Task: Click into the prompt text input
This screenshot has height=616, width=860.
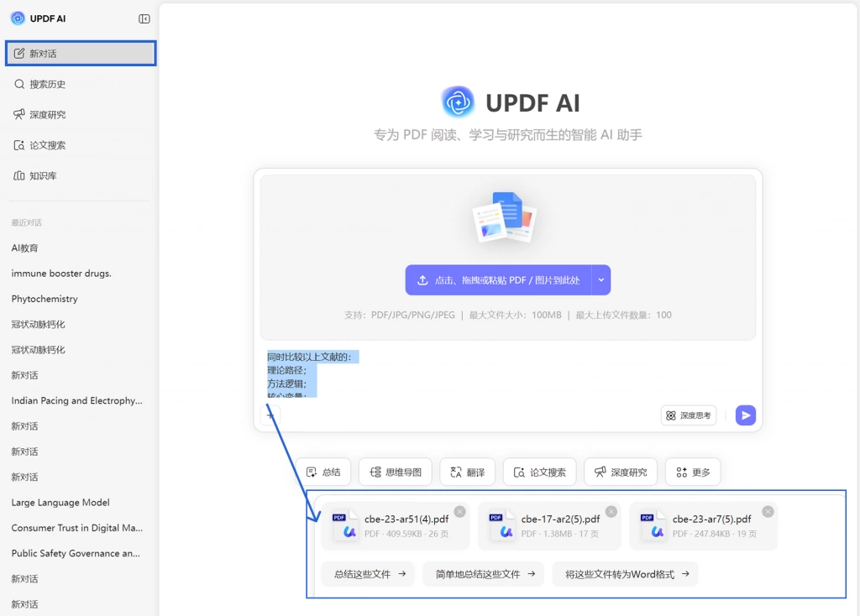Action: 507,373
